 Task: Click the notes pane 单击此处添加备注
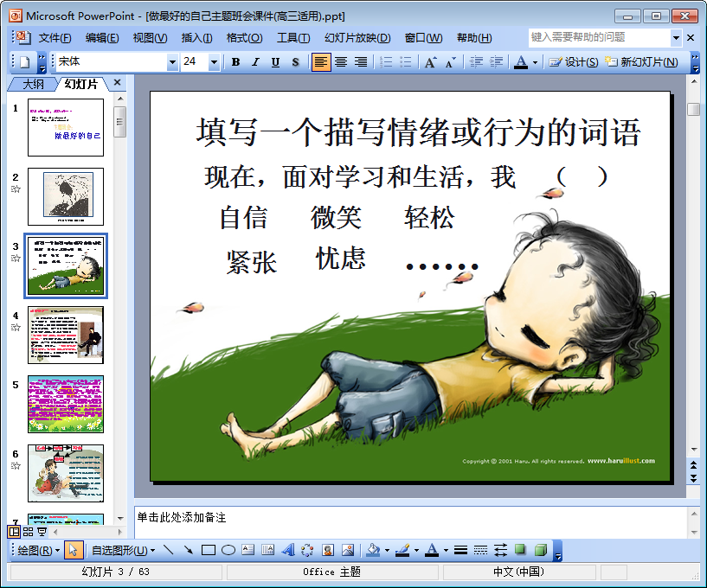pos(410,522)
